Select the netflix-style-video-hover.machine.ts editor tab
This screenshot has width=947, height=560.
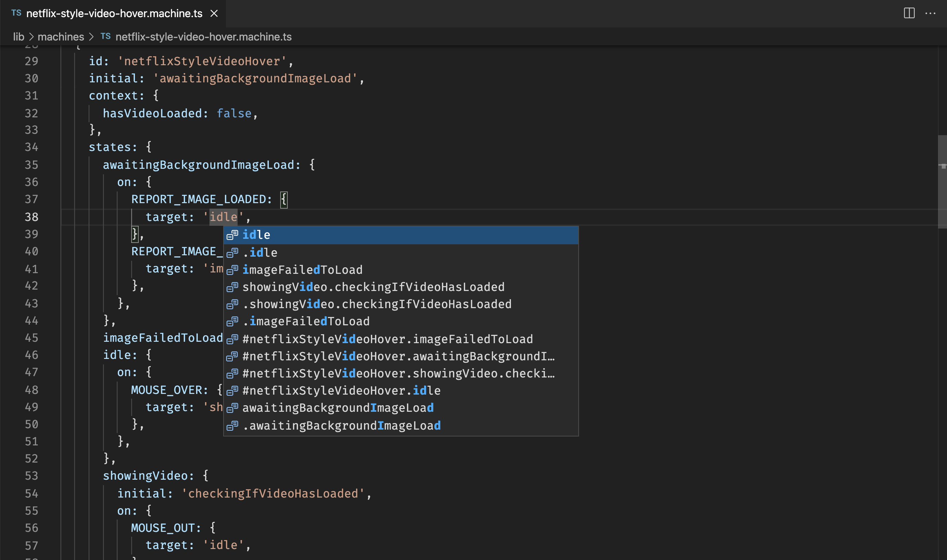114,14
